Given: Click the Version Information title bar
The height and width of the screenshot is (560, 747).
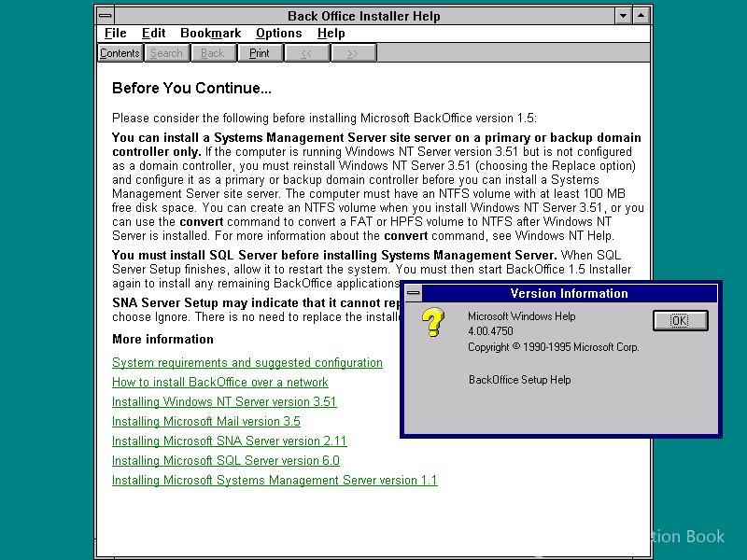Looking at the screenshot, I should pyautogui.click(x=569, y=293).
